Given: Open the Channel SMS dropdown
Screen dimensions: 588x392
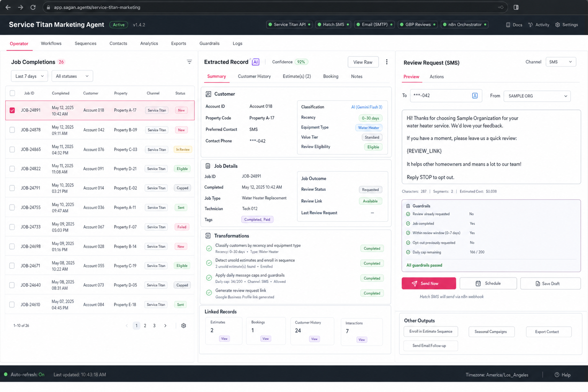Looking at the screenshot, I should click(x=560, y=62).
